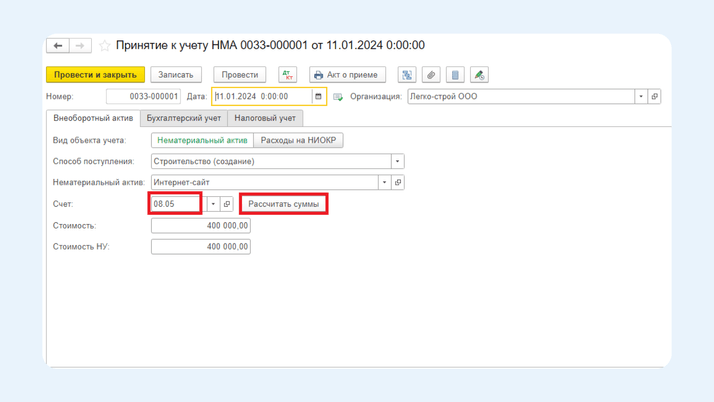Expand the Способ поступления dropdown
Screen dimensions: 714x402
(397, 161)
